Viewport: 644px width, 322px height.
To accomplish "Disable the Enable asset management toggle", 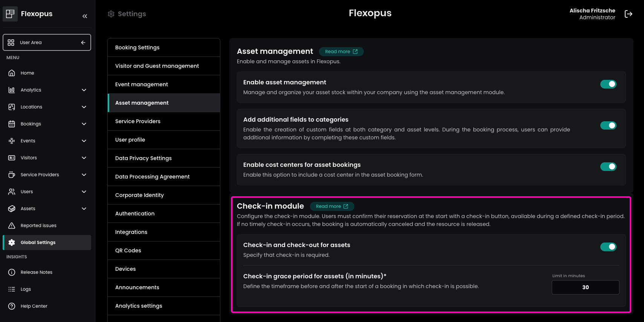I will coord(608,84).
